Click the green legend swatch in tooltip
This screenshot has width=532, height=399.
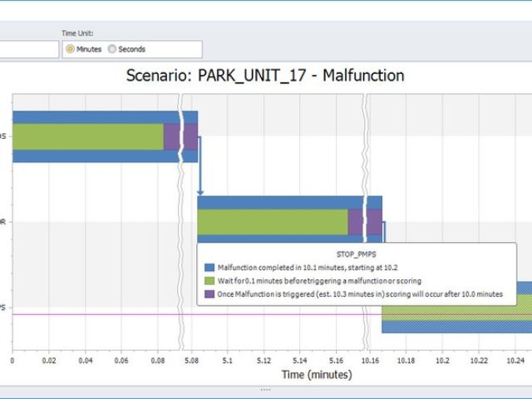click(209, 281)
